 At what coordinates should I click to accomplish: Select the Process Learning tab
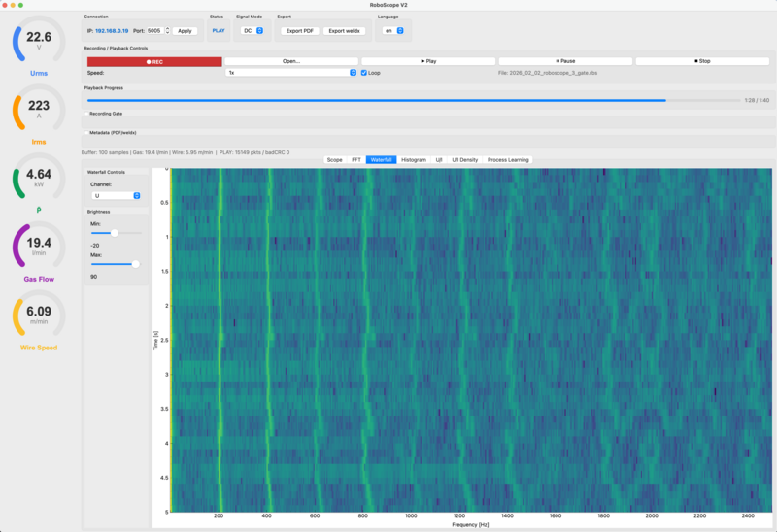(x=508, y=159)
